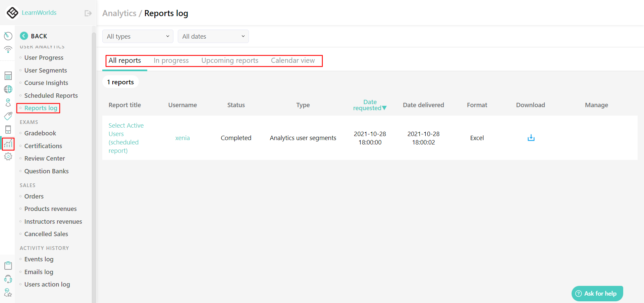
Task: Expand the All dates dropdown
Action: (213, 36)
